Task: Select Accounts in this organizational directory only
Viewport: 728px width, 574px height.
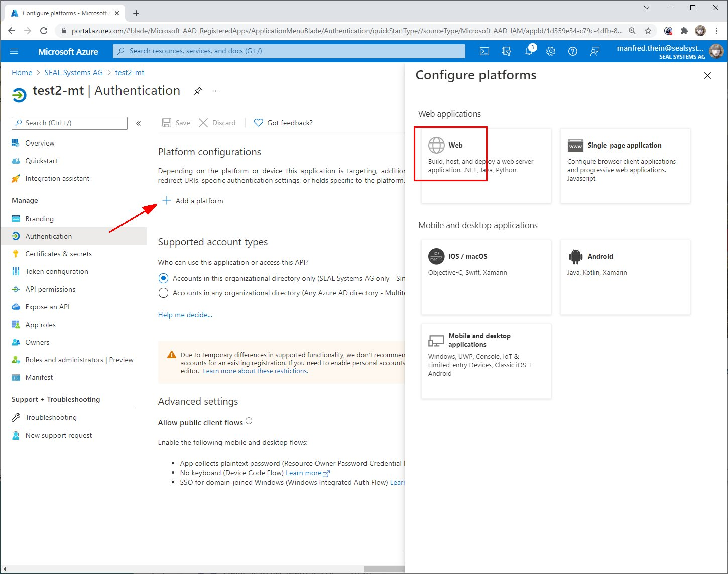Action: coord(163,278)
